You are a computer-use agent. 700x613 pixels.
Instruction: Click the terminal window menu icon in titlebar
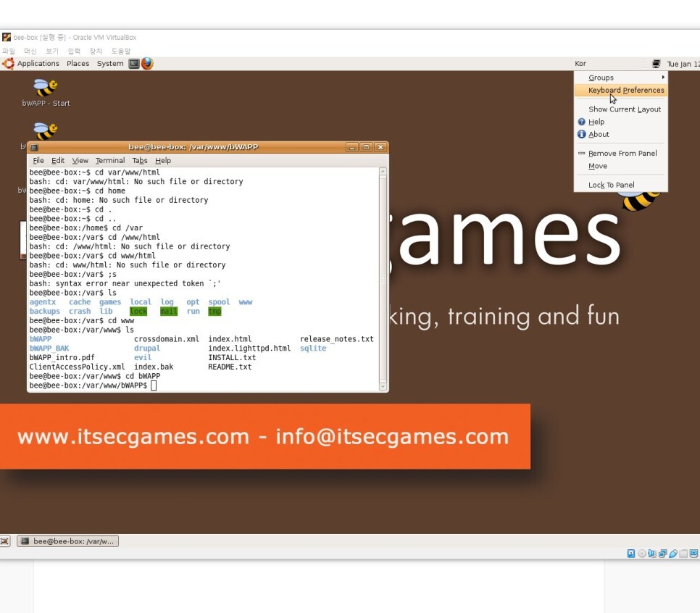pyautogui.click(x=34, y=147)
